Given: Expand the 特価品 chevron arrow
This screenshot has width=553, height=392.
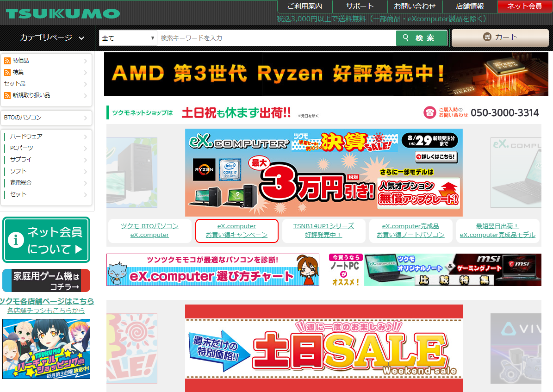Looking at the screenshot, I should pyautogui.click(x=85, y=61).
